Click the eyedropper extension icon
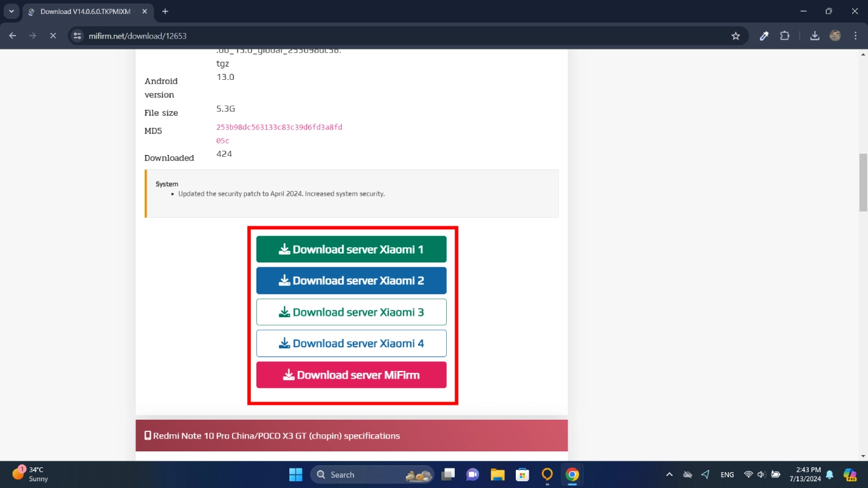The width and height of the screenshot is (868, 488). point(764,36)
